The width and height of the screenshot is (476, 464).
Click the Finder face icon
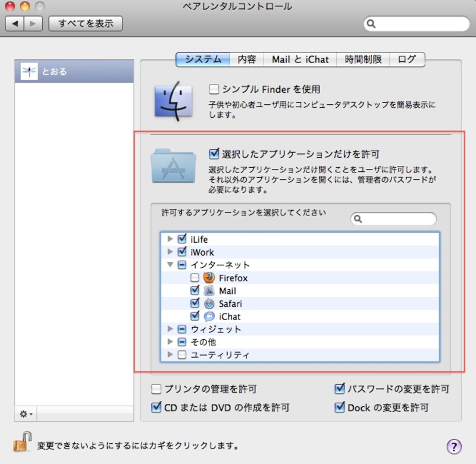(176, 102)
